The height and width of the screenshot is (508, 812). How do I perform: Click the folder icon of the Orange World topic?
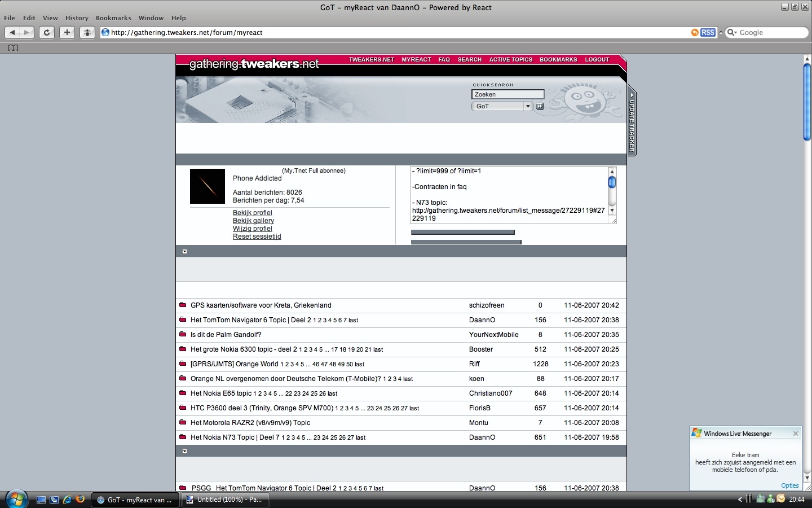pyautogui.click(x=183, y=364)
